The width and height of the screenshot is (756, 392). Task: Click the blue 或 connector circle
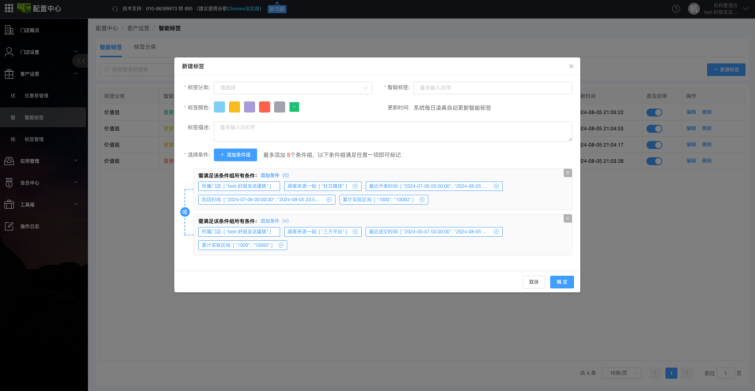coord(185,212)
